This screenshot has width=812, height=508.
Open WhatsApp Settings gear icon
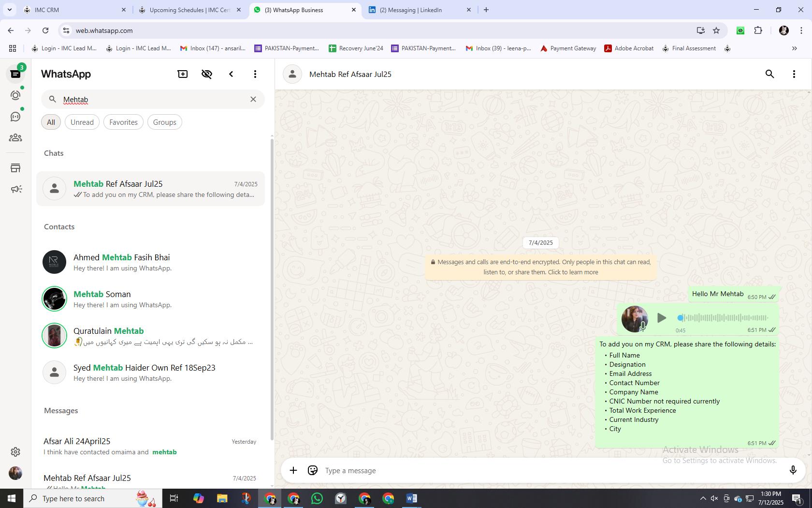[x=15, y=452]
